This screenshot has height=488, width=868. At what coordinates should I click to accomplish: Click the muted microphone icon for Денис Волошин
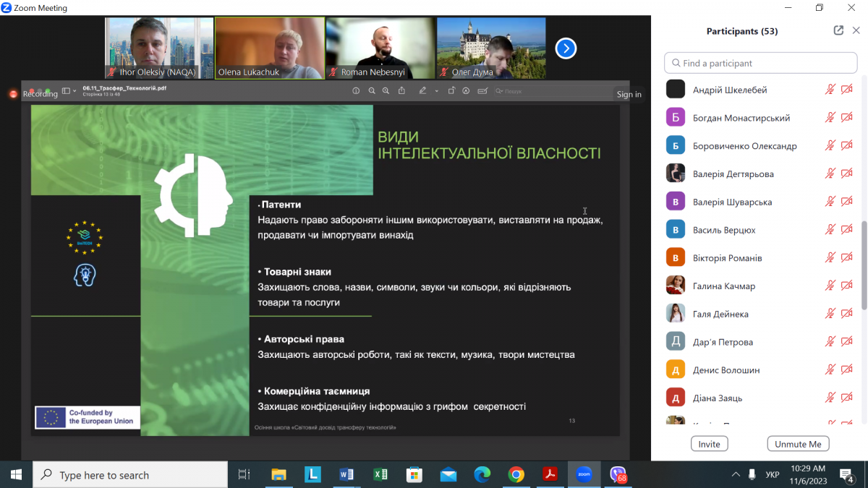[830, 370]
